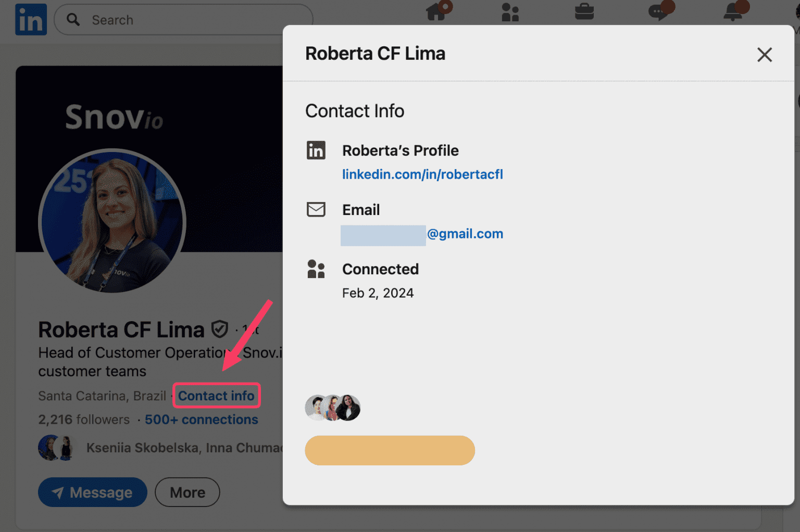Click the Contact info link
800x532 pixels.
click(217, 396)
